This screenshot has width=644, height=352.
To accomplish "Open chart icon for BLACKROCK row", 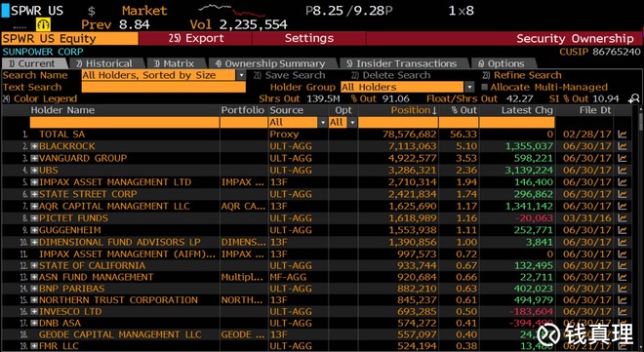I will (x=623, y=146).
